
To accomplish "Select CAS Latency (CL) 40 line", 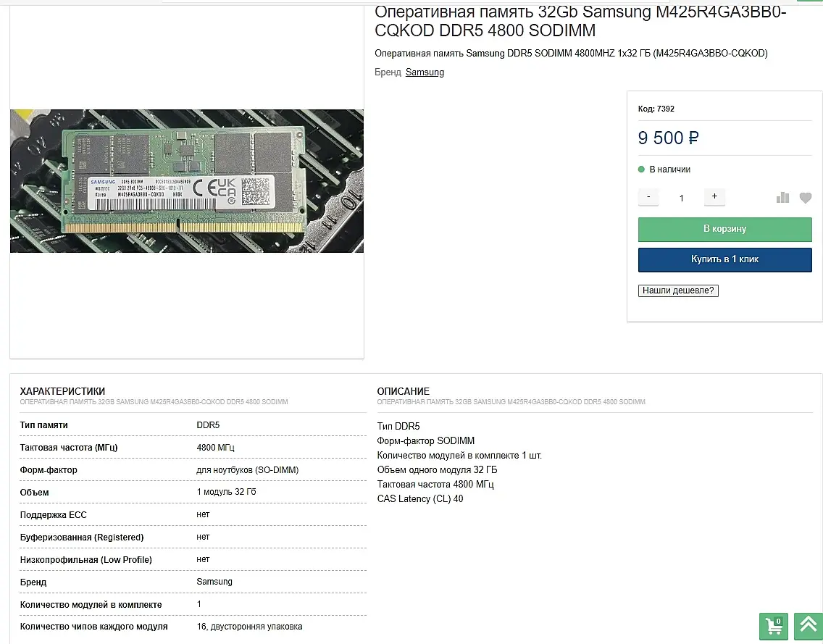I will pos(420,498).
